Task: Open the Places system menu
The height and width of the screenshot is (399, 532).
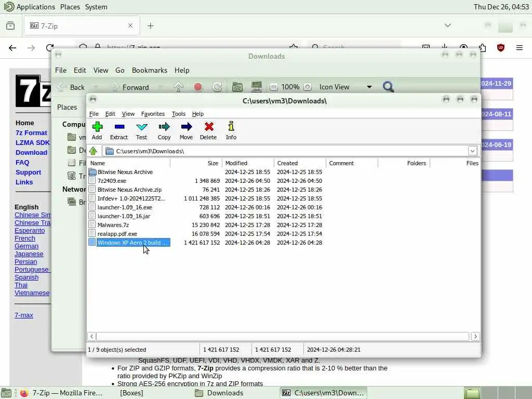Action: pyautogui.click(x=70, y=7)
